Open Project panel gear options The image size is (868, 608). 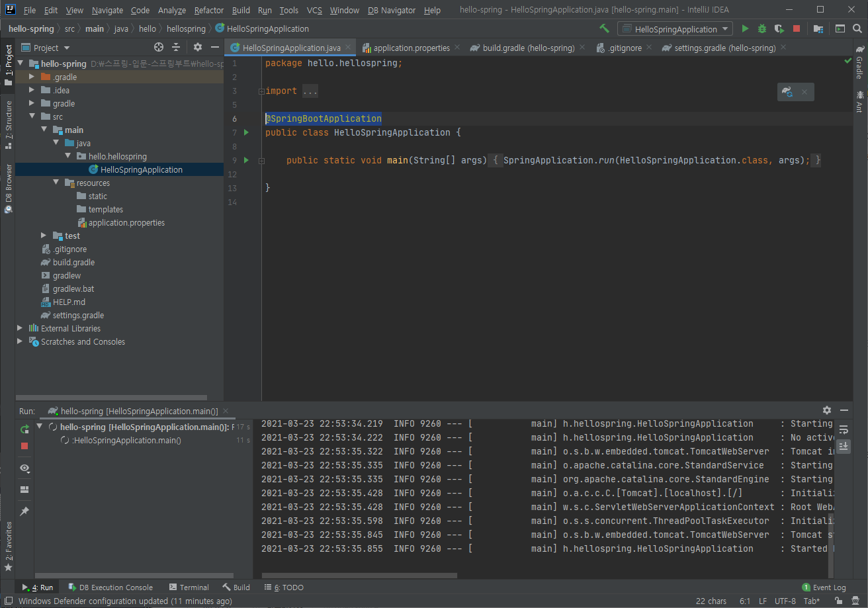197,47
